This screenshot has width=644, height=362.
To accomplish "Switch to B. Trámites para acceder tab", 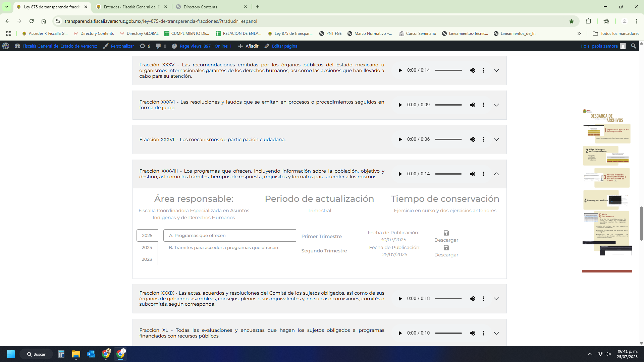I will pos(223,247).
